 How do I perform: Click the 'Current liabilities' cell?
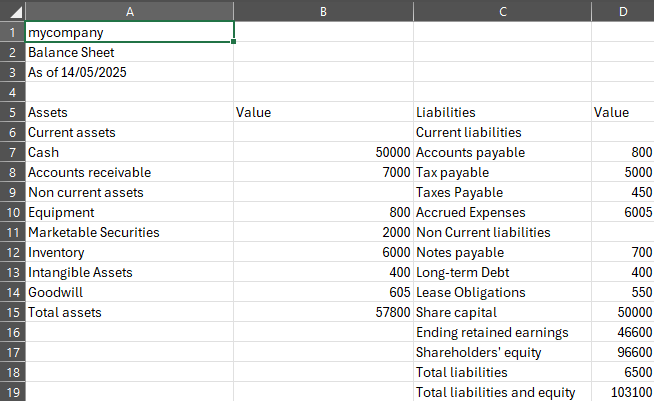click(503, 132)
